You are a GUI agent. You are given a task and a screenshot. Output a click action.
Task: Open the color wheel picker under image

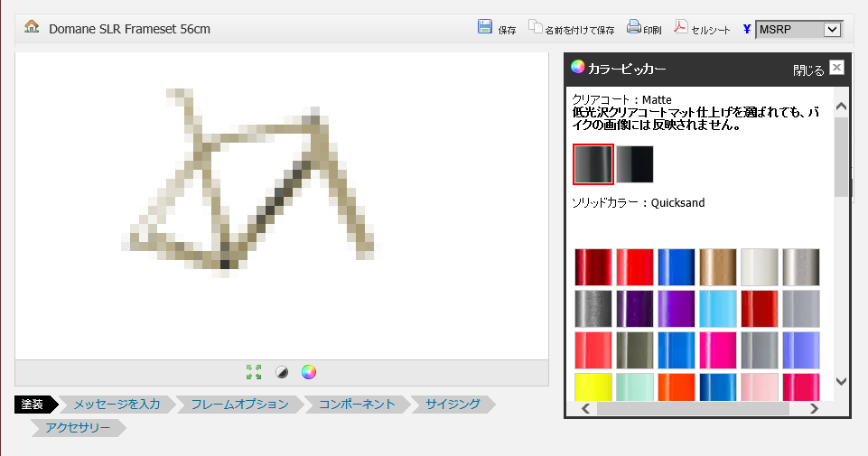tap(309, 372)
